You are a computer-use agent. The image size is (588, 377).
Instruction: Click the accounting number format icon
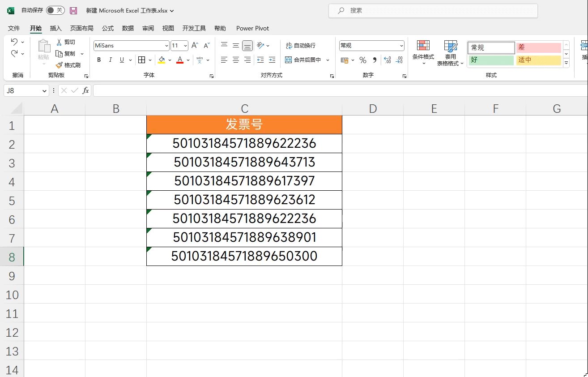click(x=344, y=60)
